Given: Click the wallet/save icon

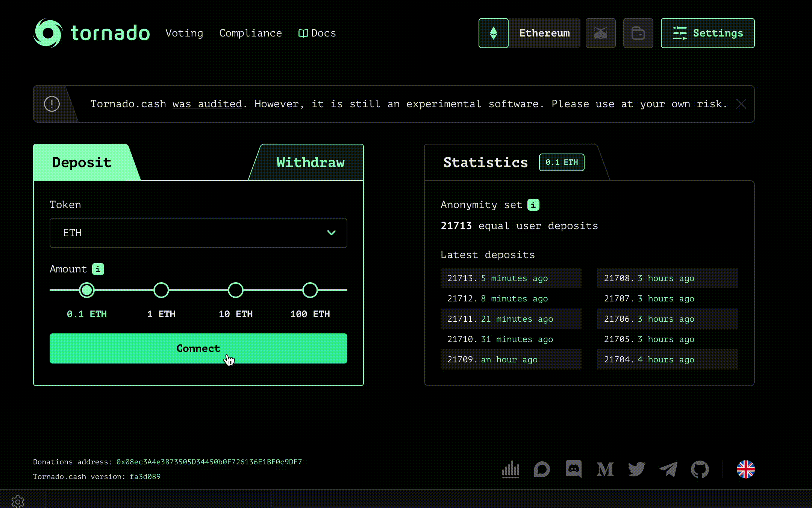Looking at the screenshot, I should coord(638,33).
